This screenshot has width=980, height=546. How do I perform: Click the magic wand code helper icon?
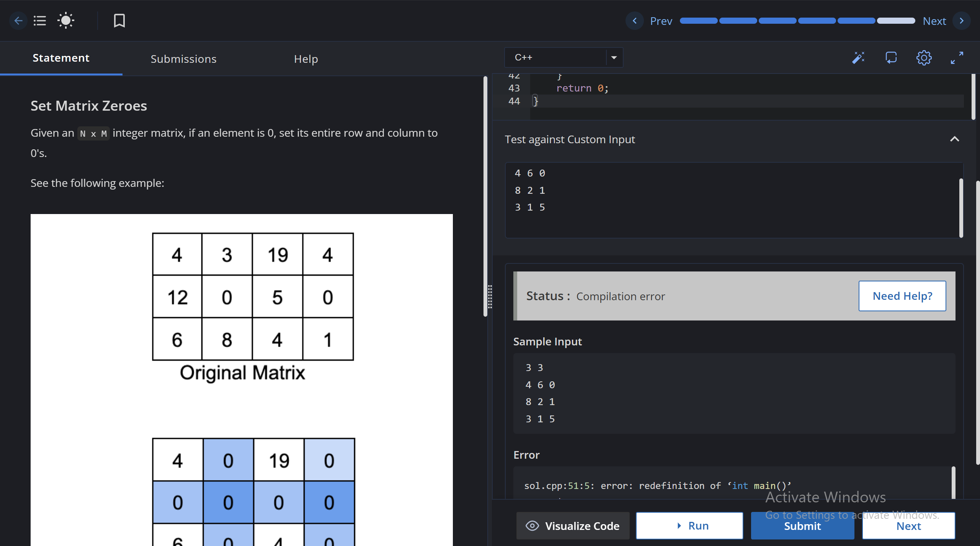tap(858, 58)
